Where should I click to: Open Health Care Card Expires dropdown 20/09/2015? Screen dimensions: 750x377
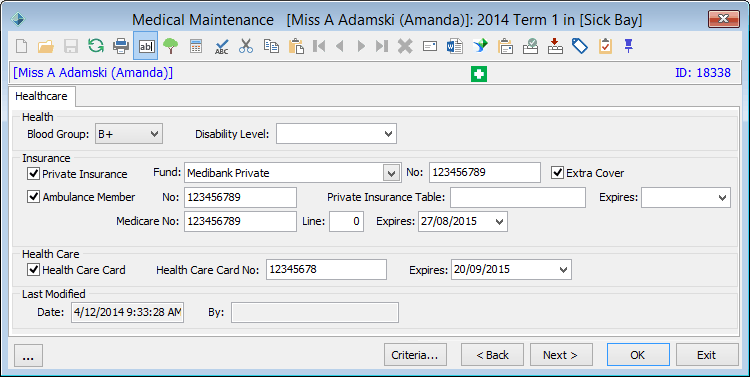point(563,270)
